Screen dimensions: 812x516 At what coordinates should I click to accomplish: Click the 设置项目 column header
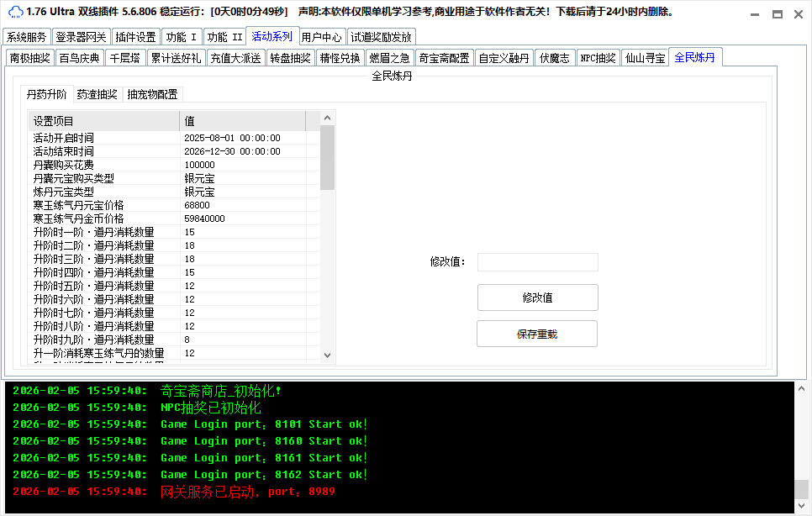pyautogui.click(x=103, y=121)
